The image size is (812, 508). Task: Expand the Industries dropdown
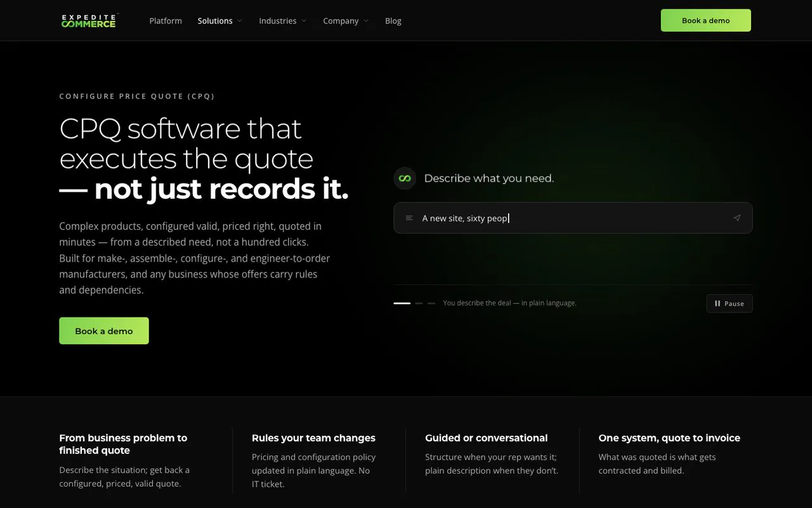click(282, 21)
